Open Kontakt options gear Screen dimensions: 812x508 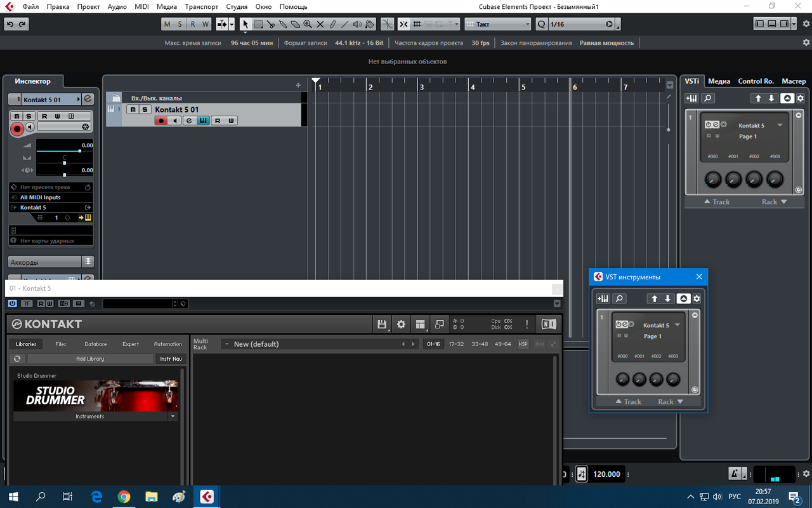click(401, 324)
